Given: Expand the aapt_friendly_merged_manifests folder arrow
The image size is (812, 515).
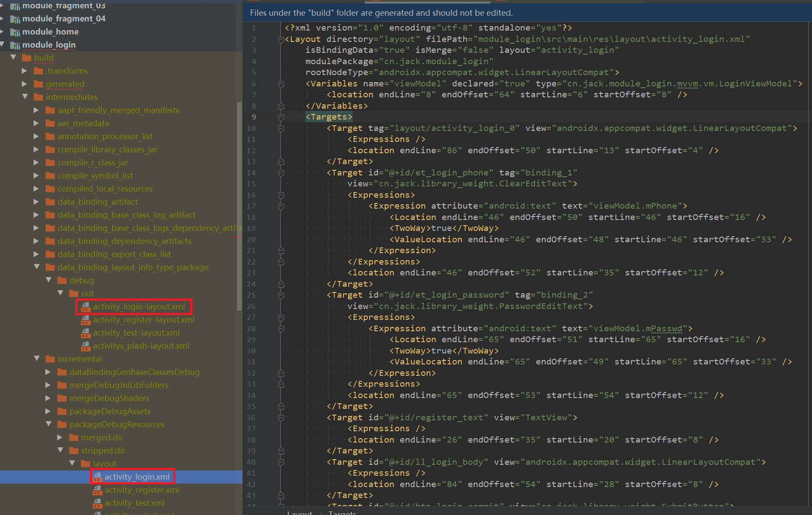Looking at the screenshot, I should pyautogui.click(x=37, y=110).
